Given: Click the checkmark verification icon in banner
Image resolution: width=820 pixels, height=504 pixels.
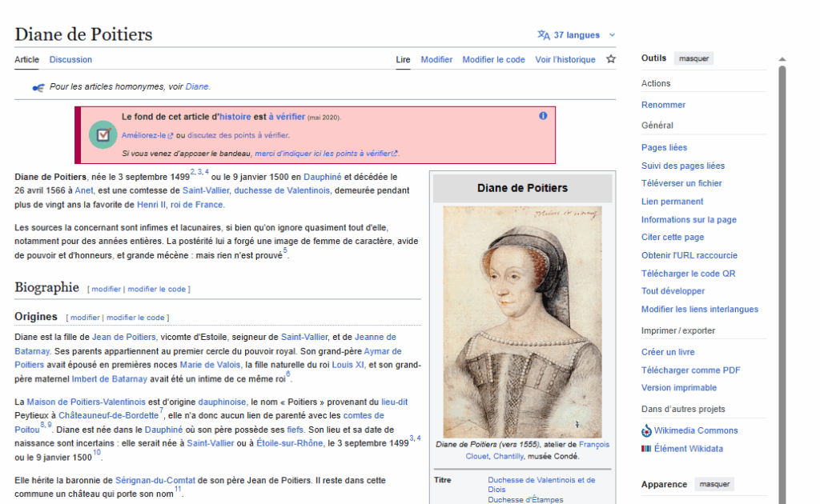Looking at the screenshot, I should click(102, 134).
